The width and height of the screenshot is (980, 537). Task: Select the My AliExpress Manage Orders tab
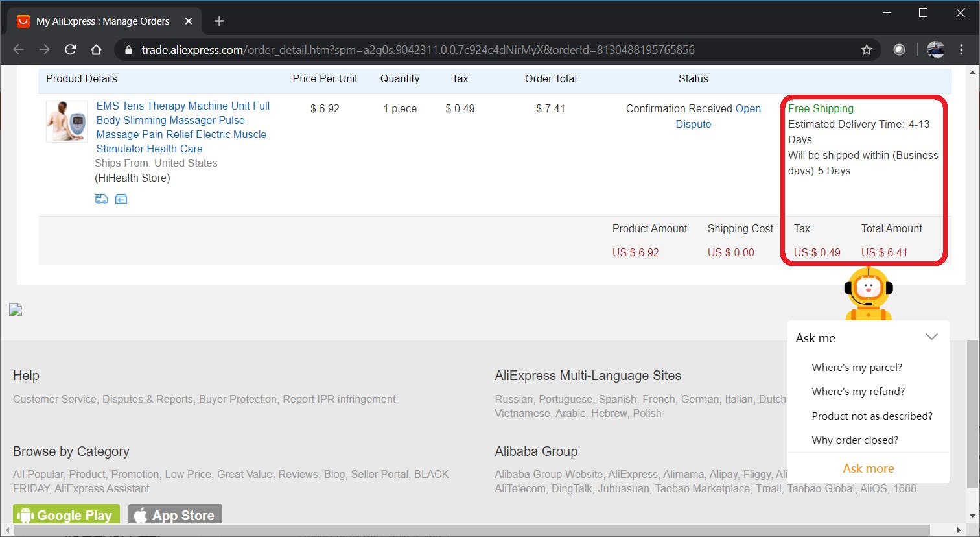(104, 21)
